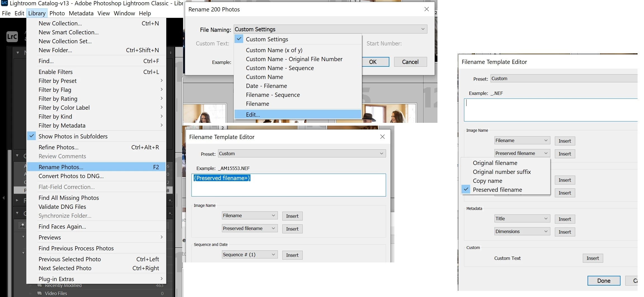644x297 pixels.
Task: Click Insert next to Custom Text
Action: 593,258
